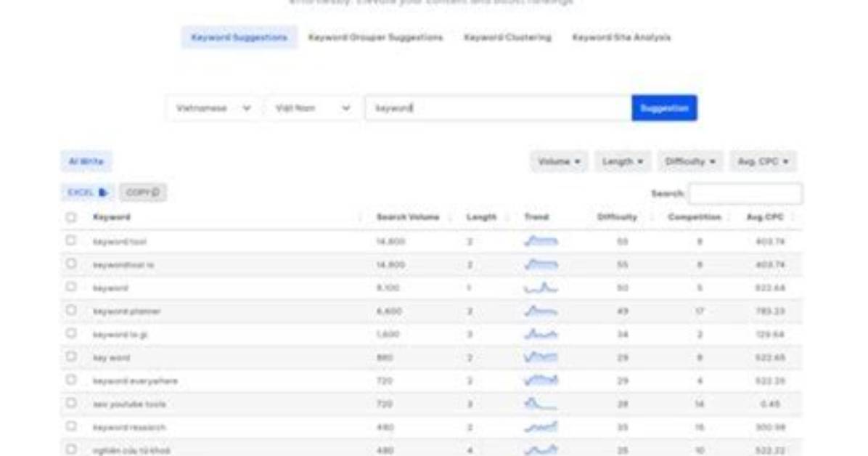
Task: Open trend sparkline for keyword planner
Action: coord(541,311)
